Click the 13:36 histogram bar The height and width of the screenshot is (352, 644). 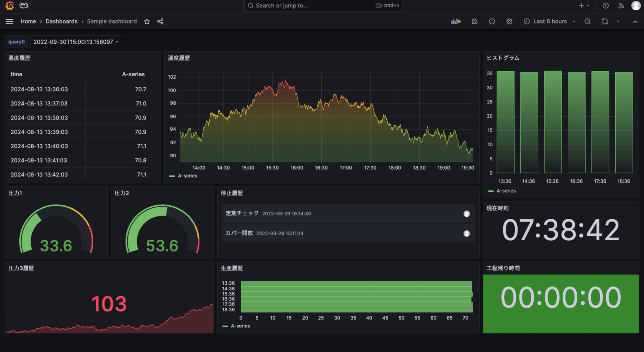505,122
